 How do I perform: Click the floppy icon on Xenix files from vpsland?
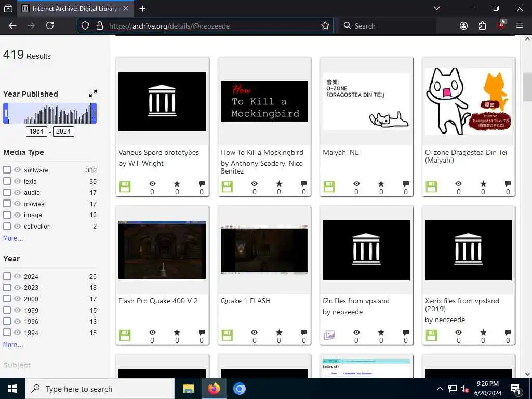coord(431,335)
